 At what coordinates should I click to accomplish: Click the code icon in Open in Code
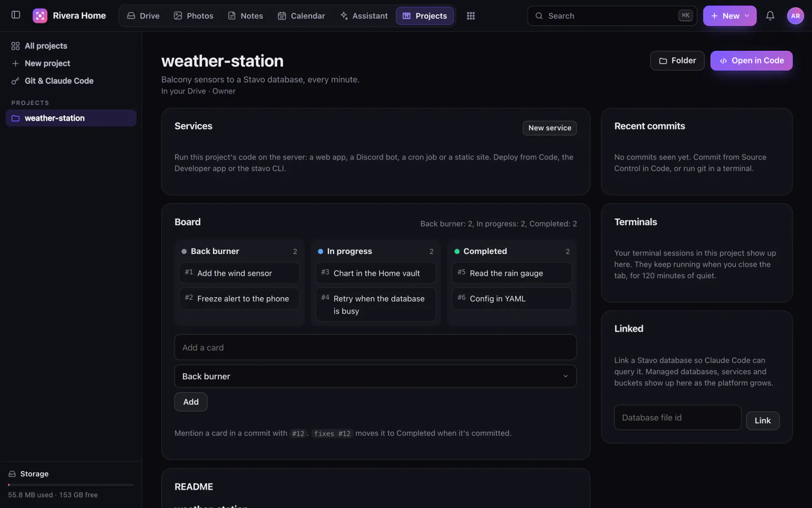[723, 61]
